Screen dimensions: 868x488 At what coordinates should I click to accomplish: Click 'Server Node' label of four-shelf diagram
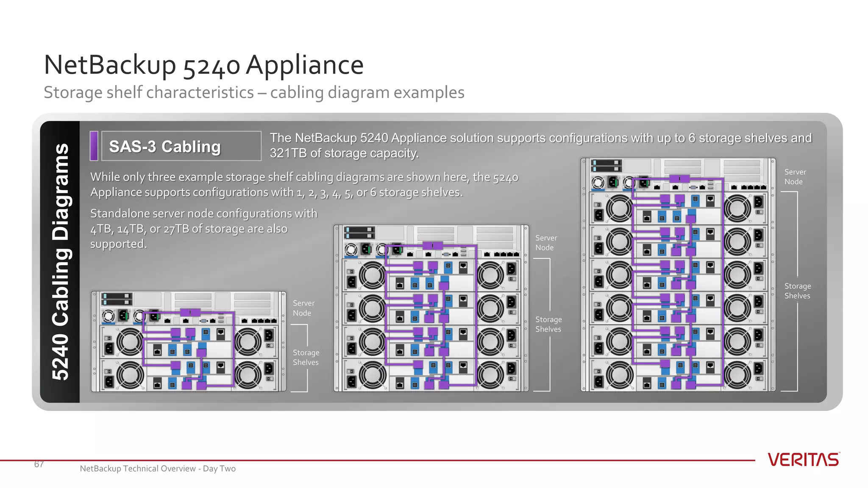coord(546,243)
